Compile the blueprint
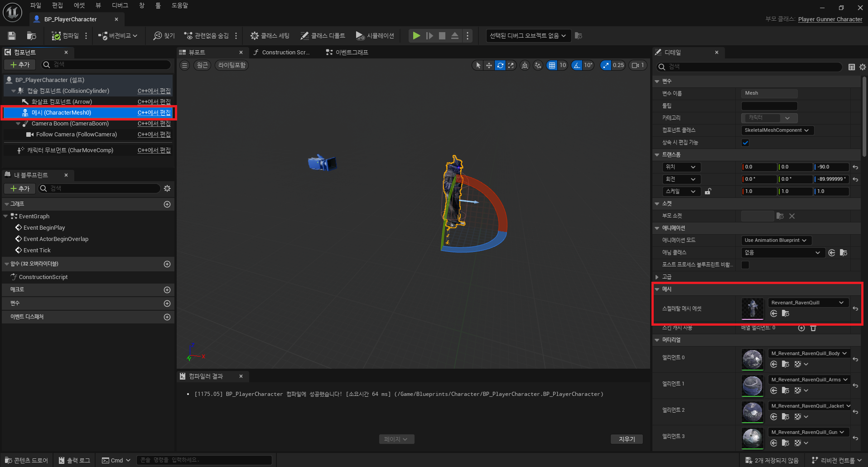 [65, 36]
